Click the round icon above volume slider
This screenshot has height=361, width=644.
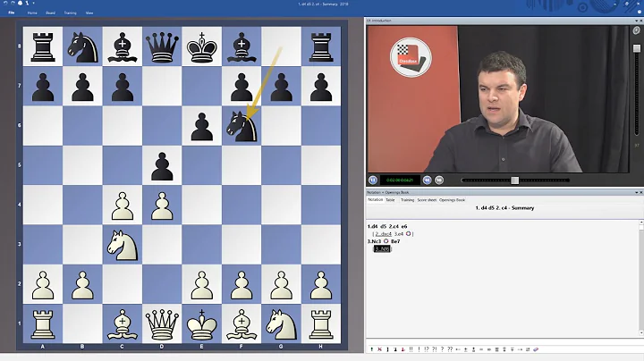coord(636,30)
